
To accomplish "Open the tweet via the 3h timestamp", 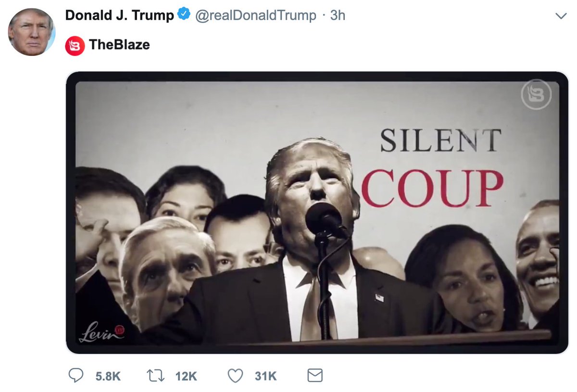I will [x=338, y=15].
